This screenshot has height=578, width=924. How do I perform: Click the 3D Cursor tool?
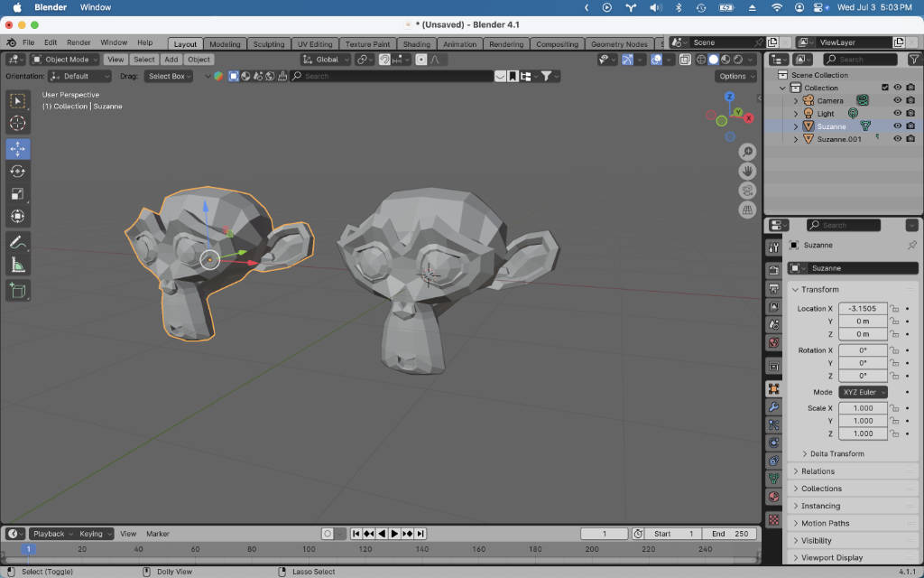[x=18, y=123]
